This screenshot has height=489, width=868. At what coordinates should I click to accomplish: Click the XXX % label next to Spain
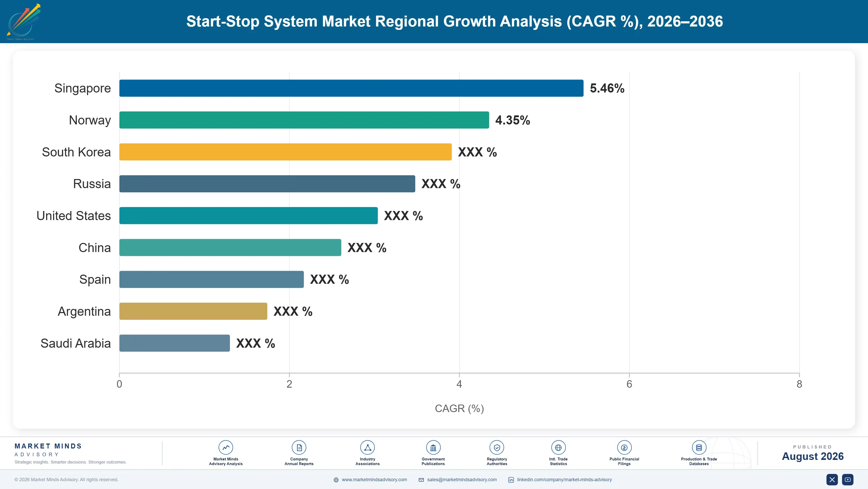tap(330, 280)
